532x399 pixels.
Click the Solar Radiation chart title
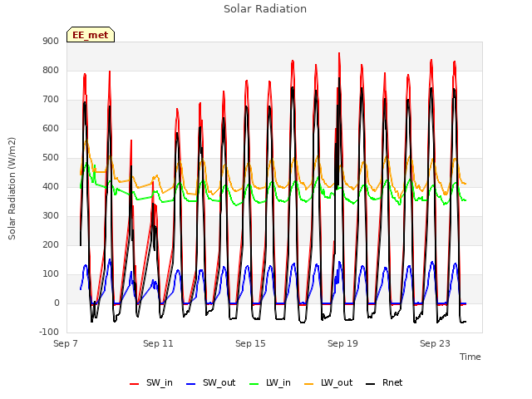265,9
